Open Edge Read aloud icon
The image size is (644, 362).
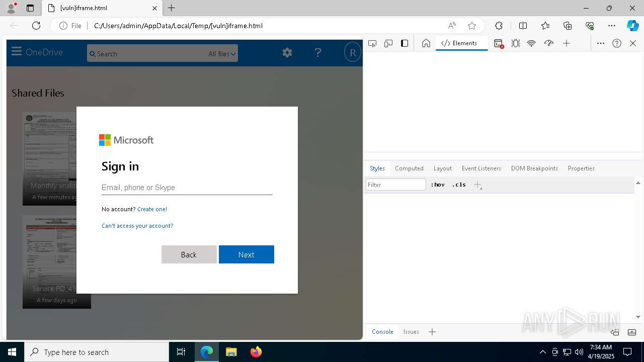(452, 26)
